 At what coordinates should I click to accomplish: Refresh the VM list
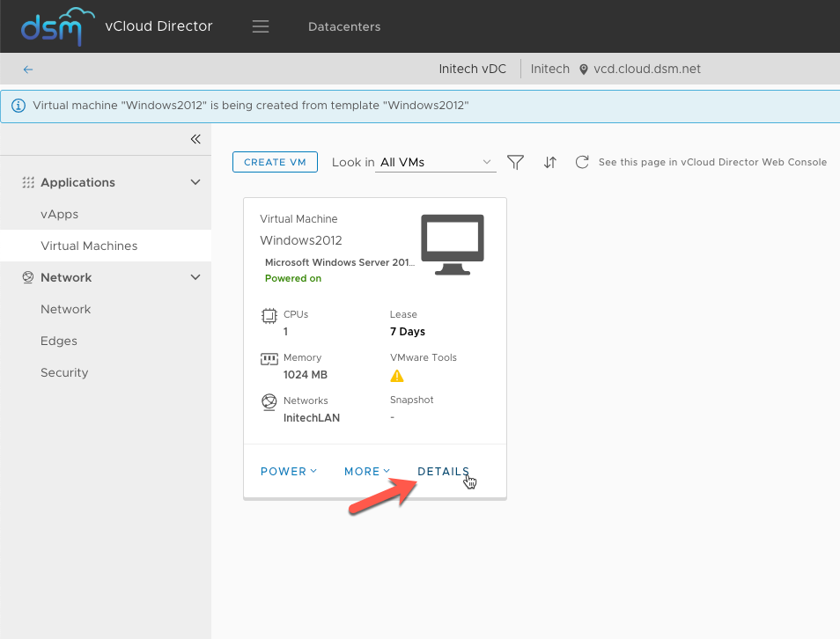[582, 162]
